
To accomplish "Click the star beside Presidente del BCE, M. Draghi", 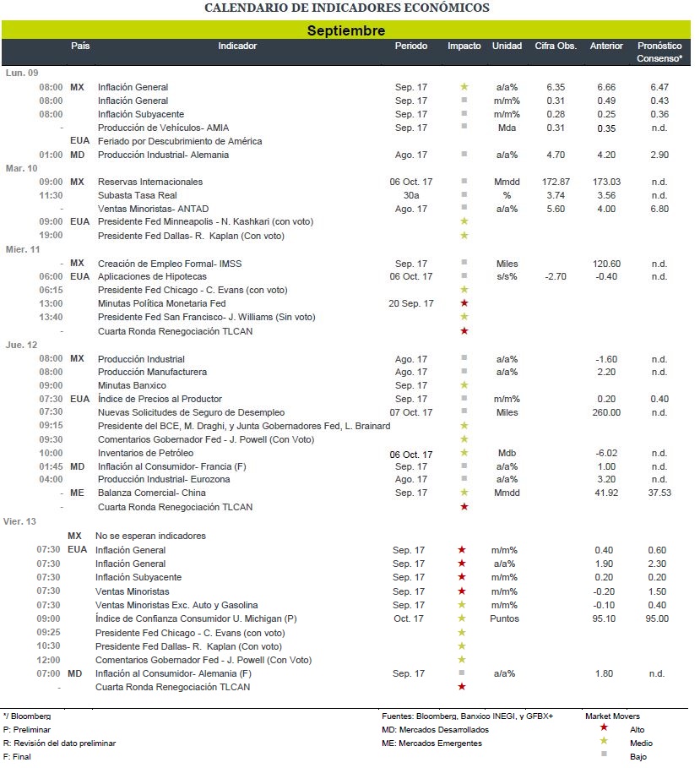I will pos(464,426).
